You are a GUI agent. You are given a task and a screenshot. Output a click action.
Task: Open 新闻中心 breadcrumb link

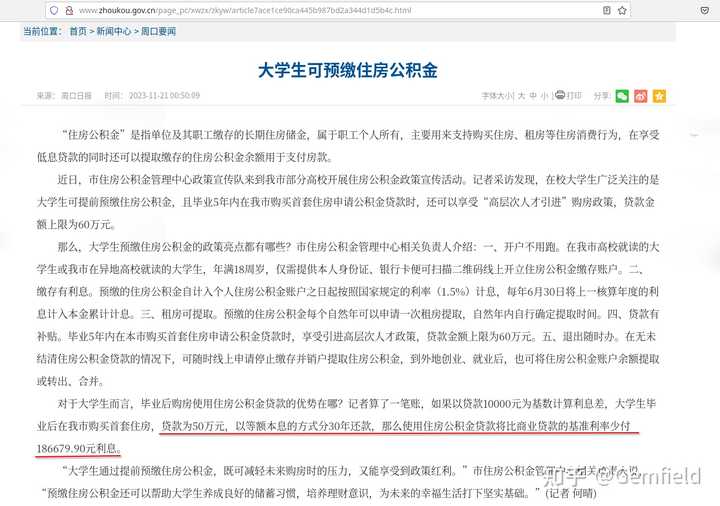pos(113,31)
